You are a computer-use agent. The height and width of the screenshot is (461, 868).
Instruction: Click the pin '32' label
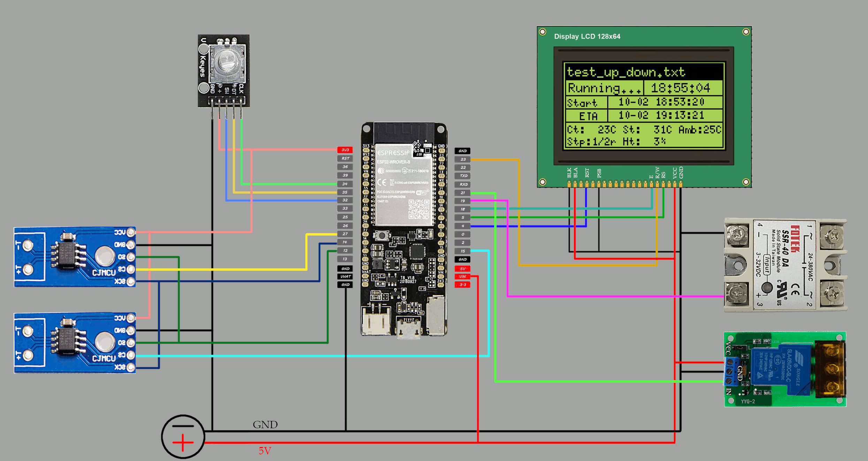pos(345,200)
